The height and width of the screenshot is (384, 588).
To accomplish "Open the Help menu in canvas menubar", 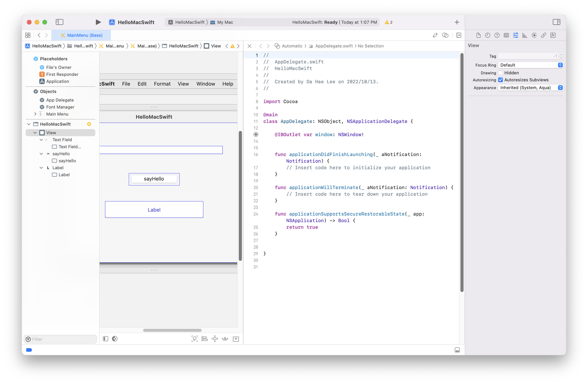I will [228, 84].
